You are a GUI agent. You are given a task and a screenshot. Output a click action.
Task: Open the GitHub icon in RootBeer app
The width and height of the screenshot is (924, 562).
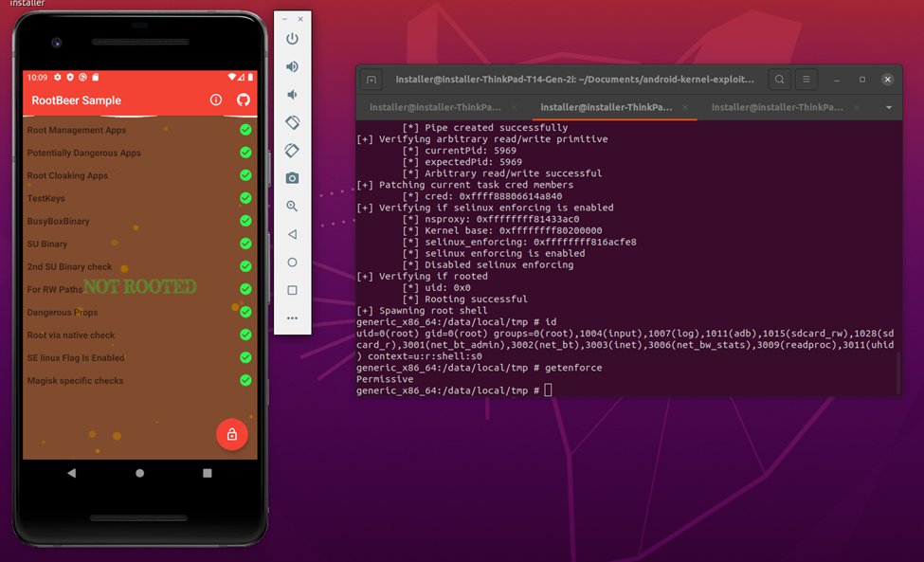click(244, 100)
